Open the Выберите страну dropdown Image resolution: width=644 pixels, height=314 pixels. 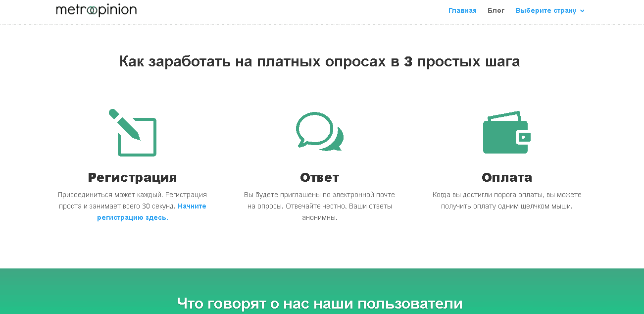click(x=545, y=10)
